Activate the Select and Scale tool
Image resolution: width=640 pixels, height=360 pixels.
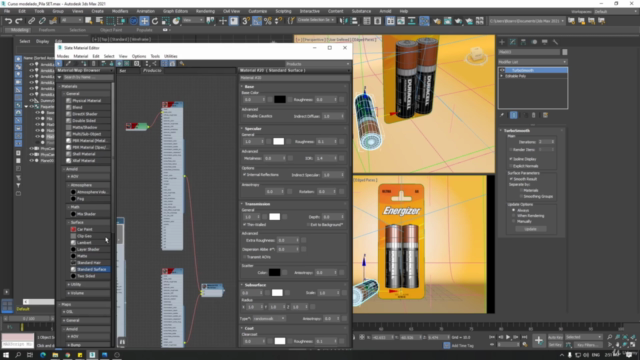coord(165,21)
